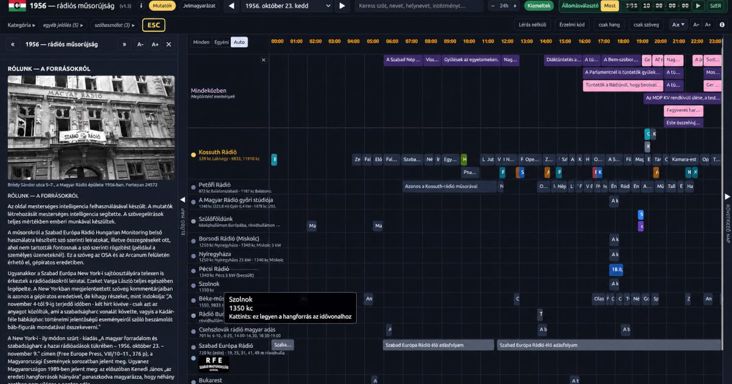Select Szabad Európa Rádió station dot
This screenshot has height=384, width=732.
193,347
